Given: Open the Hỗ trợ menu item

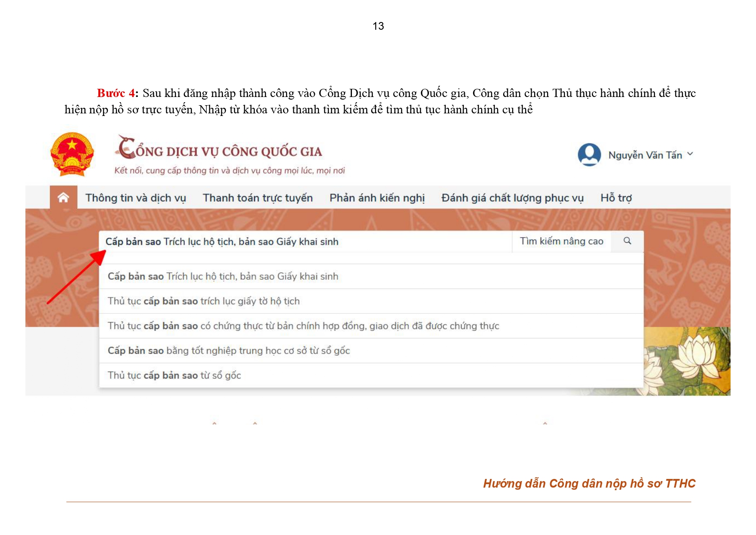Looking at the screenshot, I should point(616,198).
